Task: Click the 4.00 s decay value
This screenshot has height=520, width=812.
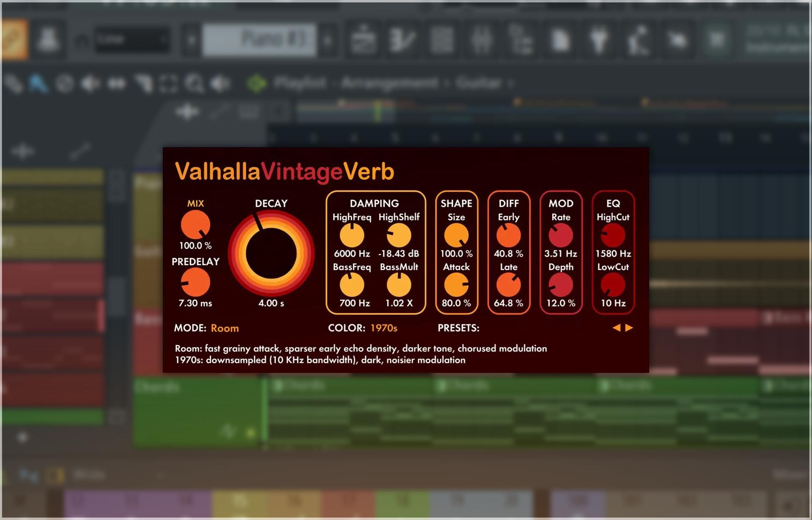Action: (271, 303)
